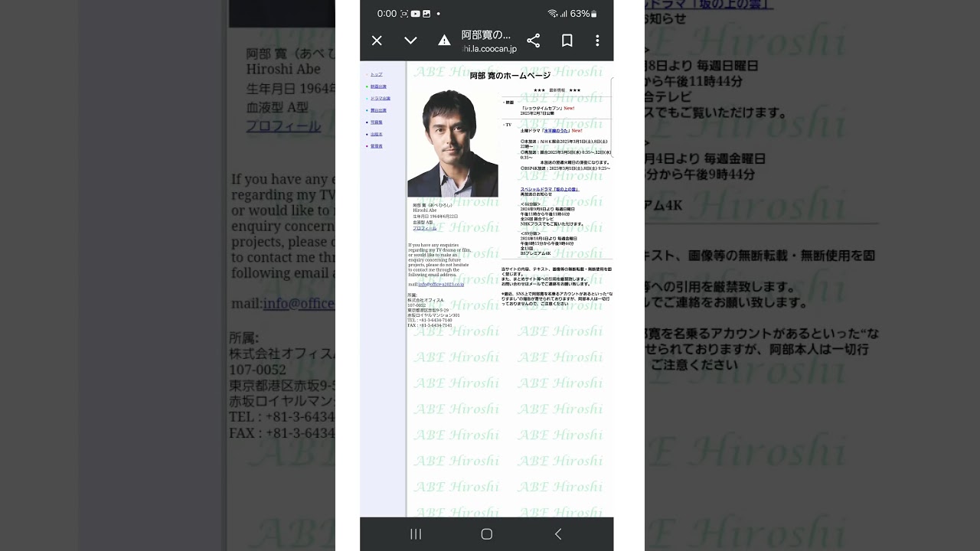Close the browser custom tab with X
Viewport: 980px width, 551px height.
pos(377,41)
